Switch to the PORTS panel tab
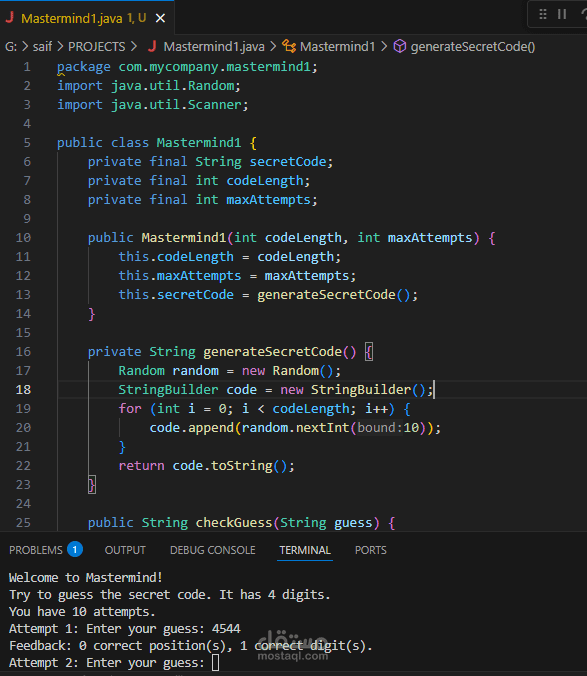Image resolution: width=587 pixels, height=676 pixels. tap(371, 550)
